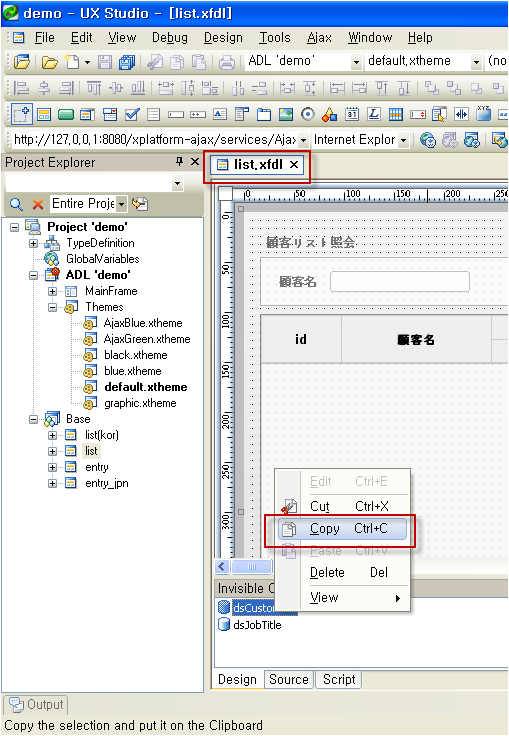The width and height of the screenshot is (509, 736).
Task: Open the Ajax menu
Action: 319,38
